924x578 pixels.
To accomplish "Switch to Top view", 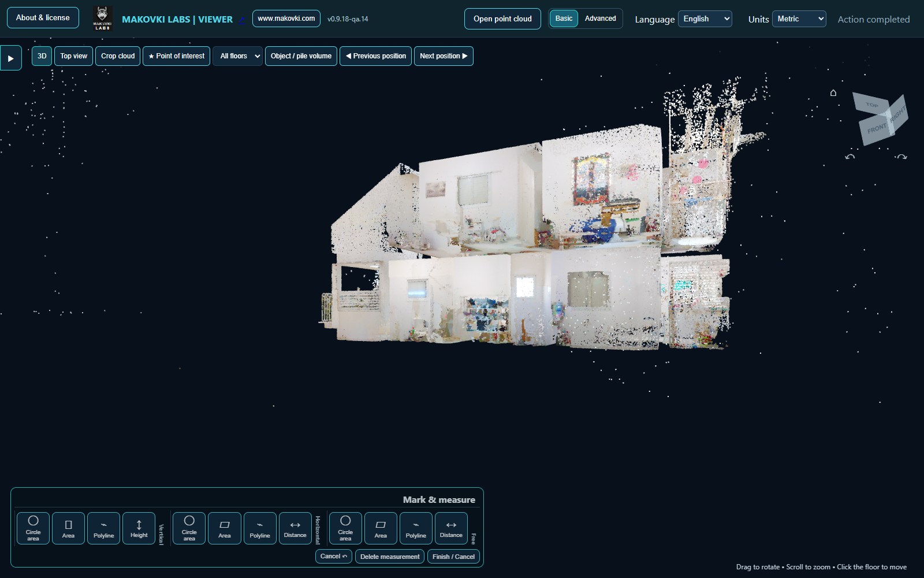I will pos(73,56).
